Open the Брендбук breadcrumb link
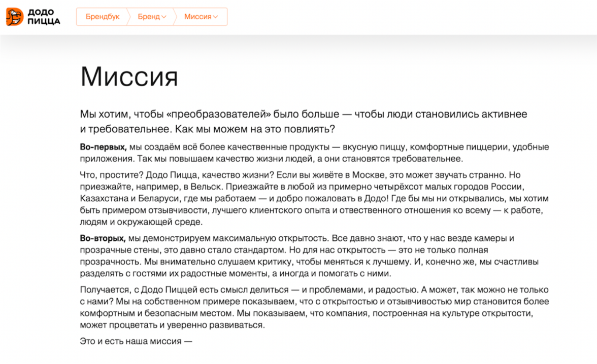The image size is (597, 364). (103, 17)
